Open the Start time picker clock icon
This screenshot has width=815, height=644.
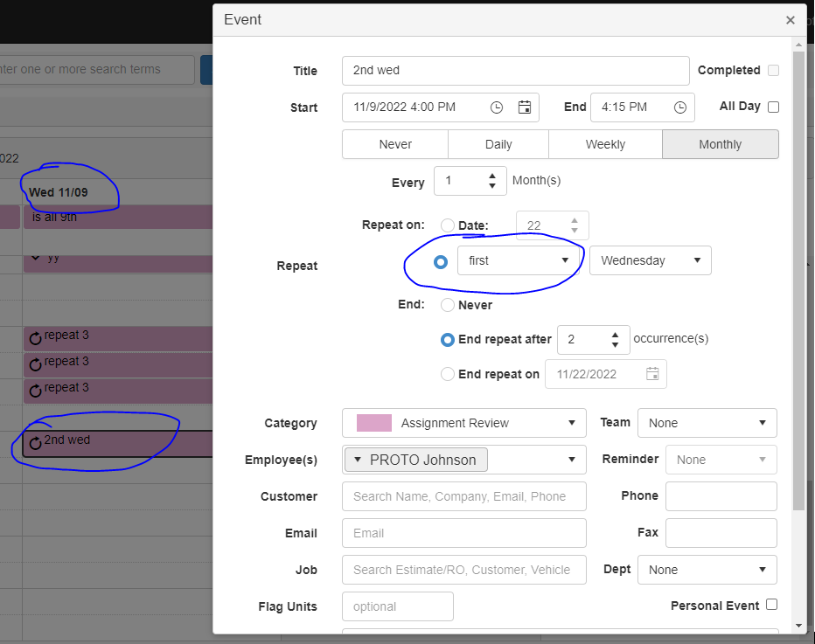(x=497, y=107)
